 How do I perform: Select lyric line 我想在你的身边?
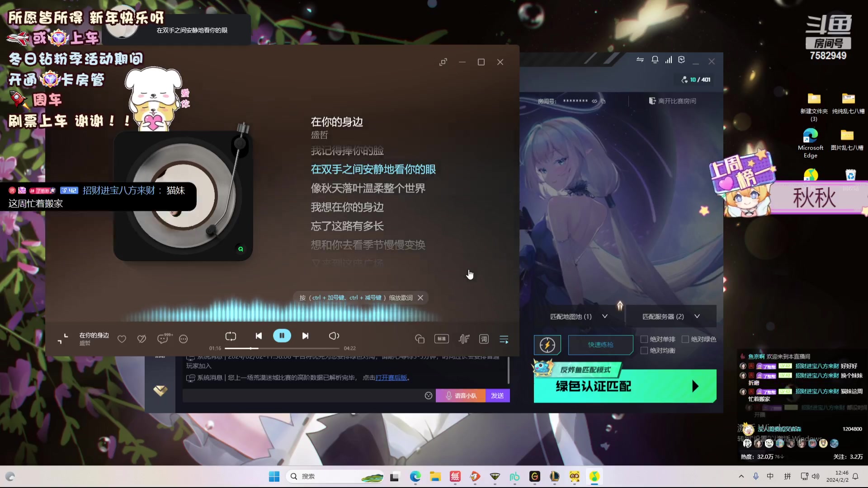coord(347,207)
